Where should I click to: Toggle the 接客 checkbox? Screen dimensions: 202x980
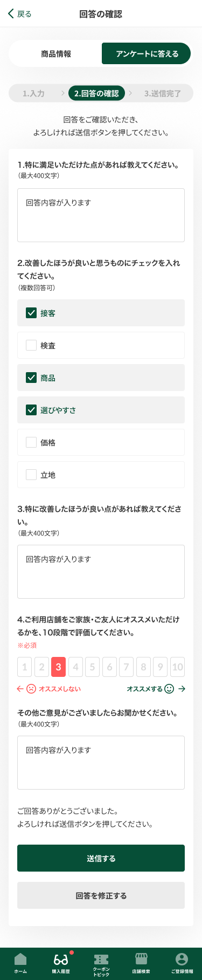tap(31, 313)
